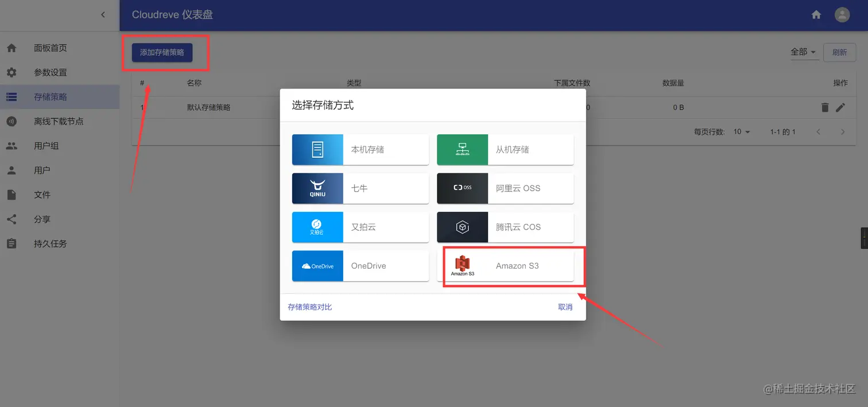The width and height of the screenshot is (868, 407).
Task: Click the Cloudreve 仪表盘 title
Action: [x=172, y=15]
